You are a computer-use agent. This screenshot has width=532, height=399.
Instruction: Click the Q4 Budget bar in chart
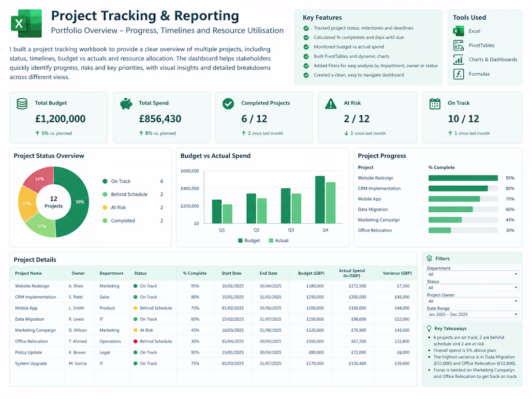320,200
